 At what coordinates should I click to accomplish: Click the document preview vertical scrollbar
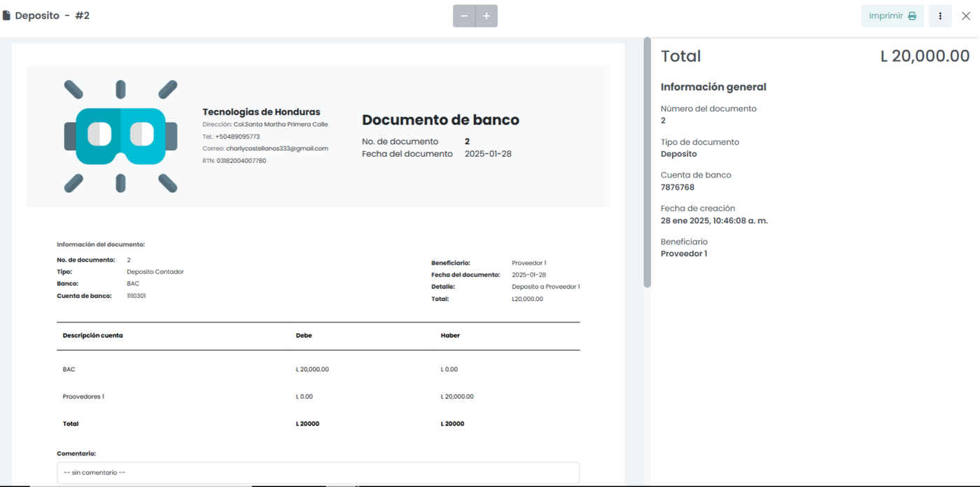[x=647, y=161]
